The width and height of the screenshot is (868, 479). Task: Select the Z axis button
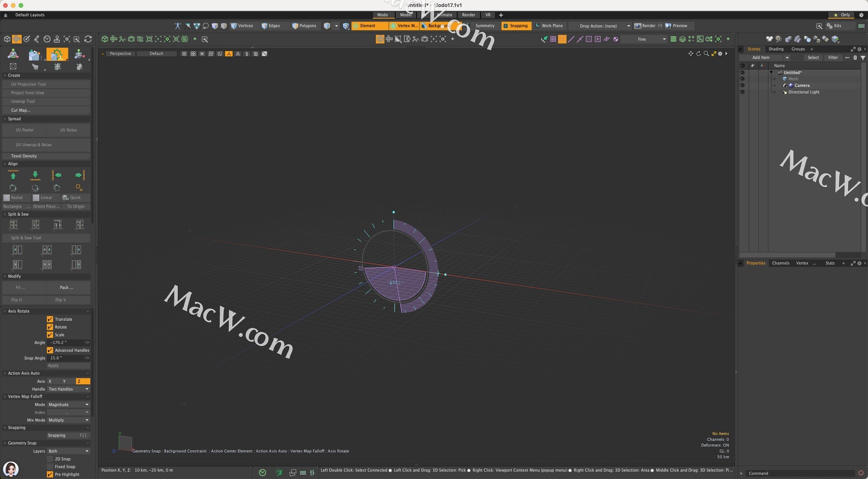[x=83, y=382]
